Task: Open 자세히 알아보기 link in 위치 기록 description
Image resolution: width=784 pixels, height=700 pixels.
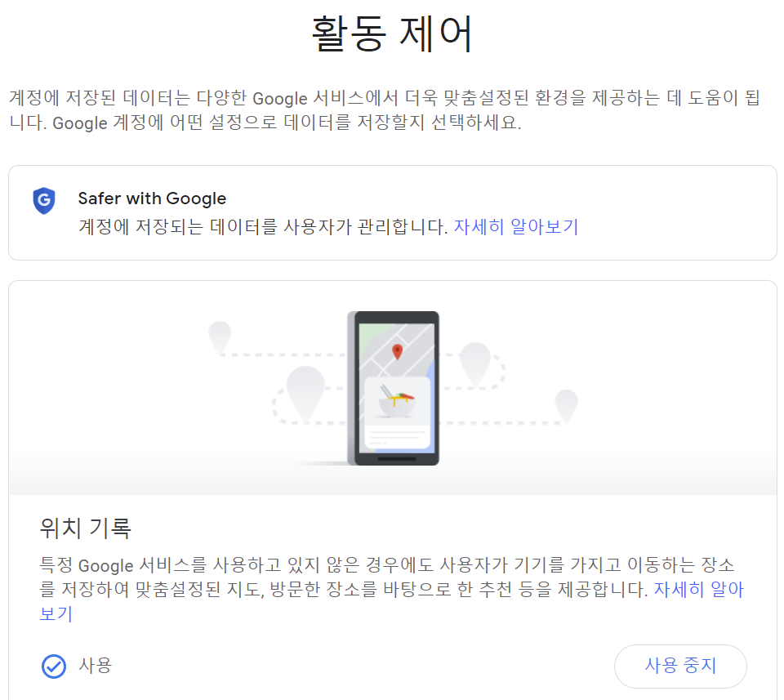Action: (698, 590)
